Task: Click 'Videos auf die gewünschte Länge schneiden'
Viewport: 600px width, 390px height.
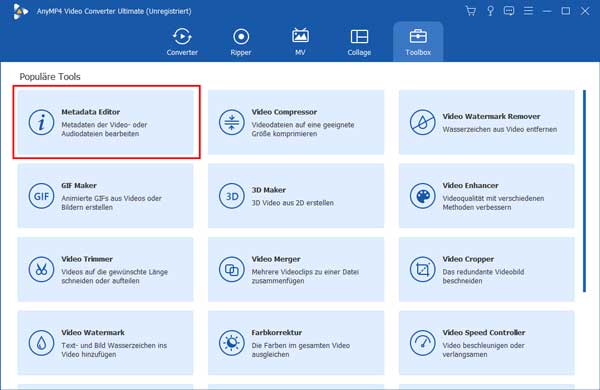Action: [114, 276]
